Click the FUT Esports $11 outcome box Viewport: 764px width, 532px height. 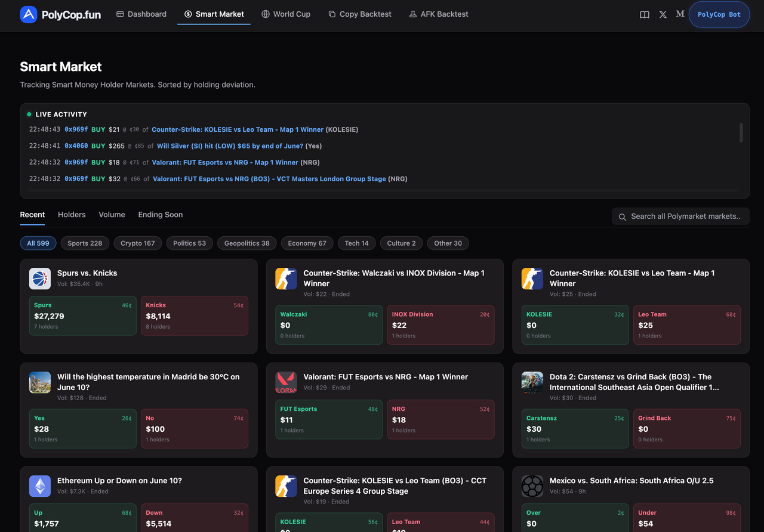click(x=329, y=419)
